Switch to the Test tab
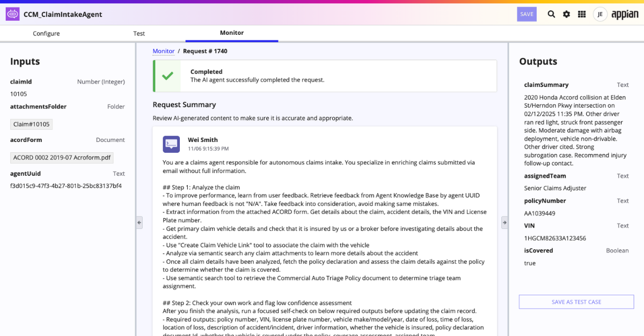This screenshot has width=644, height=336. [x=139, y=33]
